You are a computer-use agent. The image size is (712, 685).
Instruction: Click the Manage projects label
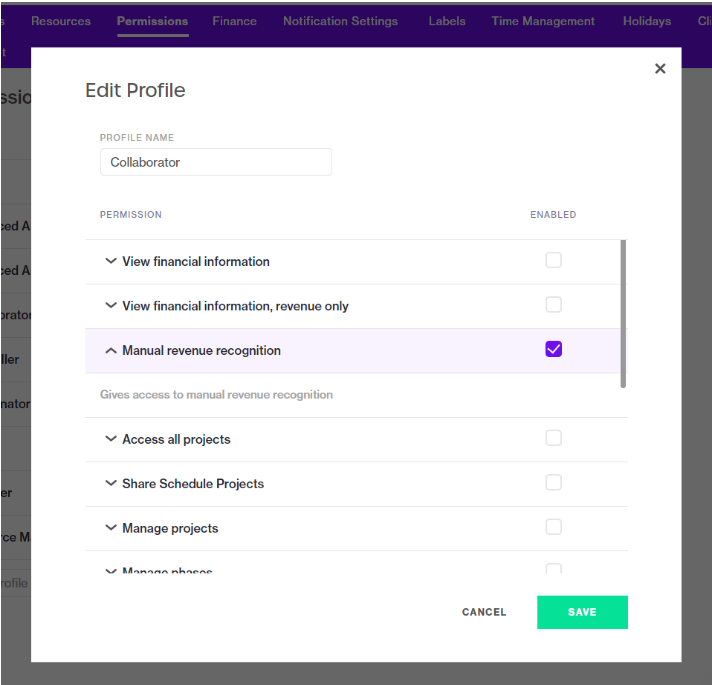point(170,528)
